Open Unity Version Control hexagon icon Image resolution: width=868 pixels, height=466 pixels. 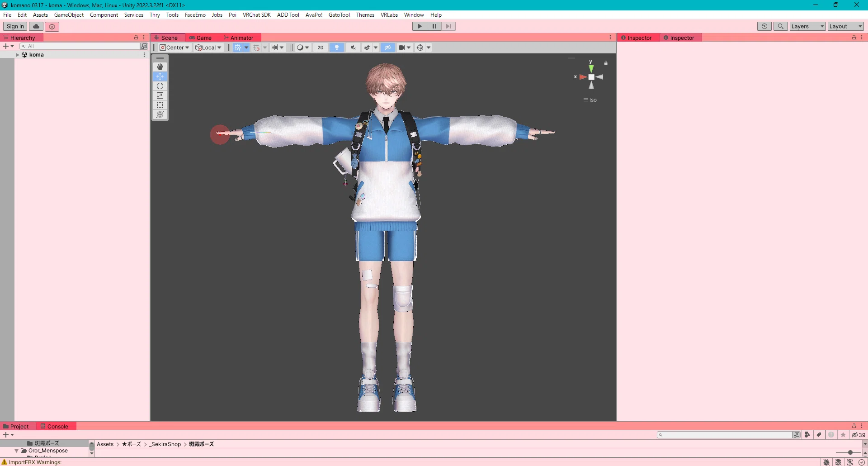pos(52,26)
